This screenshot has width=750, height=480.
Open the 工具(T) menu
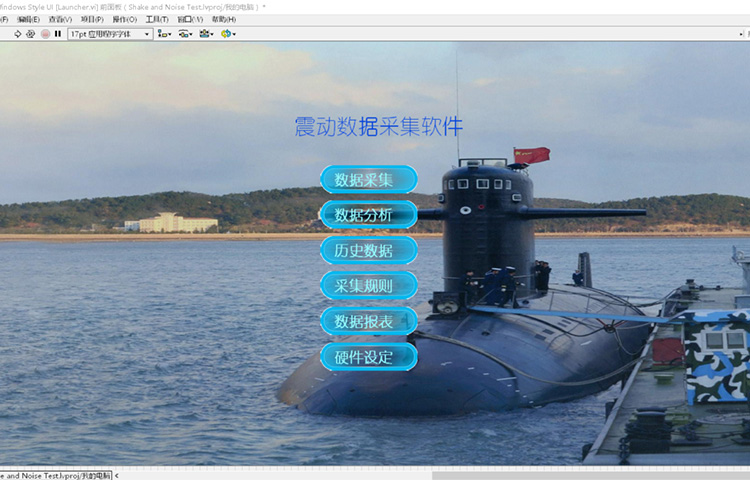157,19
